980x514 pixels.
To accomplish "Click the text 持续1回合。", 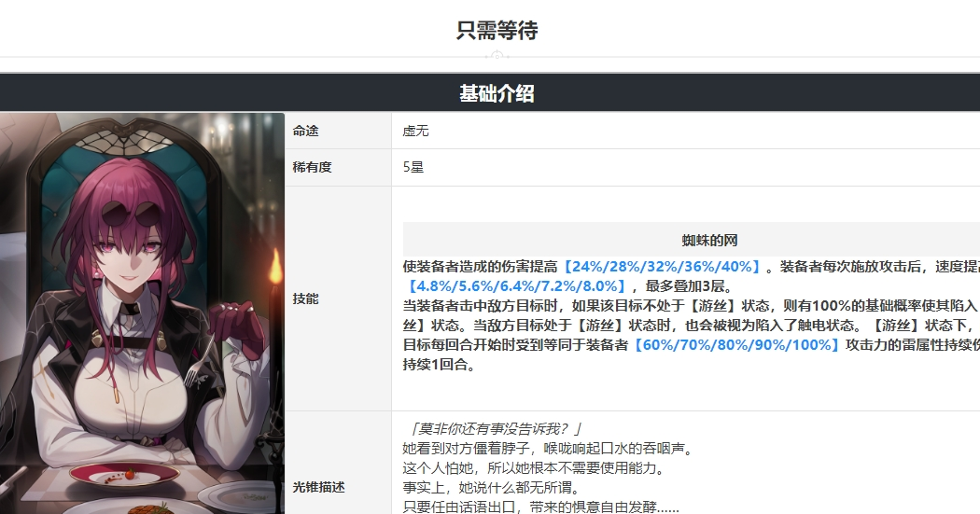I will coord(440,365).
